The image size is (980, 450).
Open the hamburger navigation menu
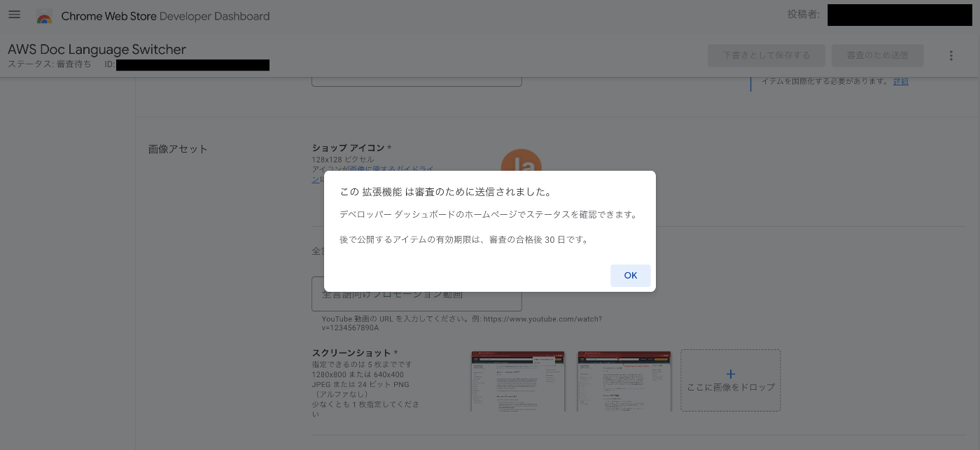14,15
